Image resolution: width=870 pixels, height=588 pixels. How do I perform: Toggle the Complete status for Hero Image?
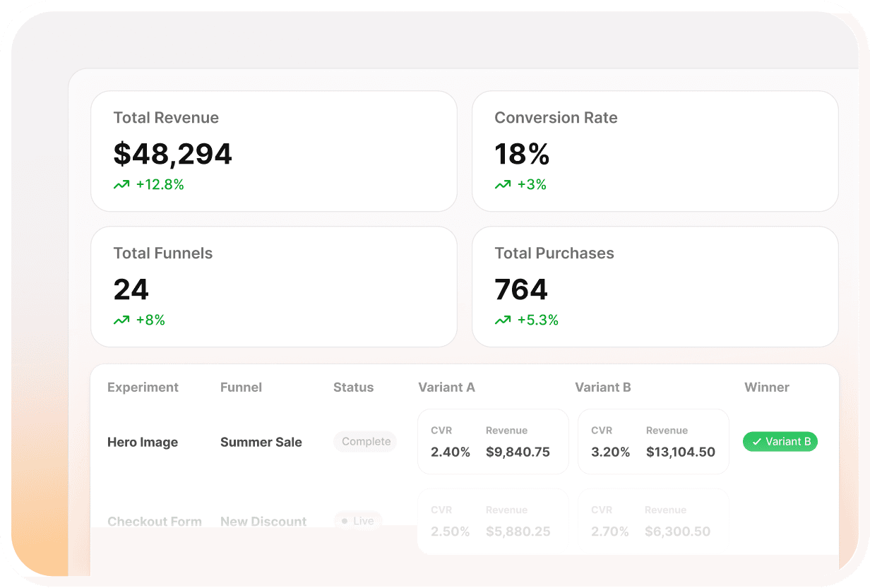[x=364, y=441]
